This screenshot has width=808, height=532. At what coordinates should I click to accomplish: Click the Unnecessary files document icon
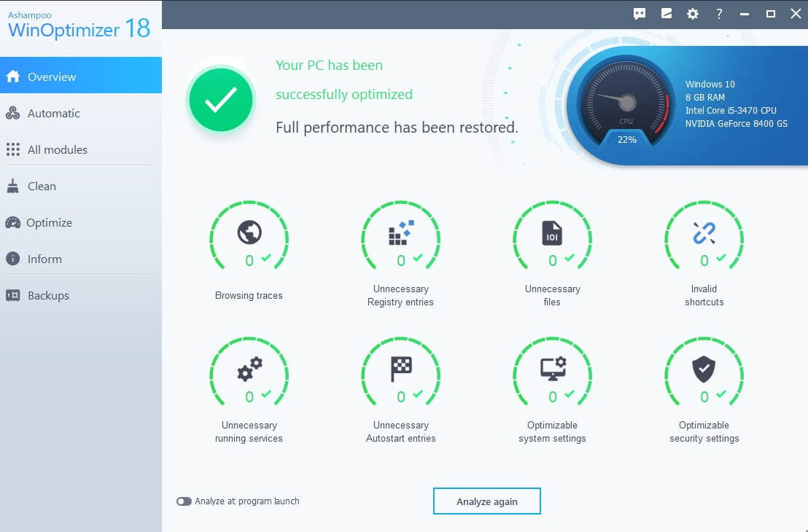[552, 232]
